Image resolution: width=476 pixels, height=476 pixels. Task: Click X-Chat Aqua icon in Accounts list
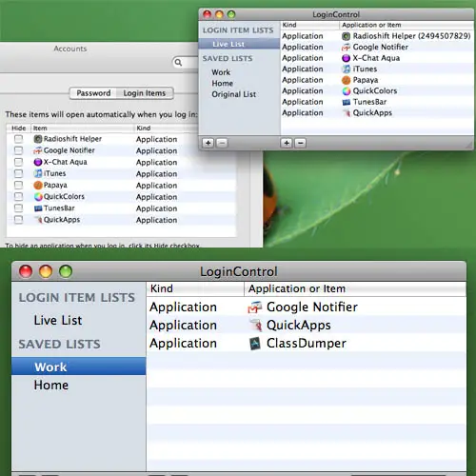(x=38, y=162)
